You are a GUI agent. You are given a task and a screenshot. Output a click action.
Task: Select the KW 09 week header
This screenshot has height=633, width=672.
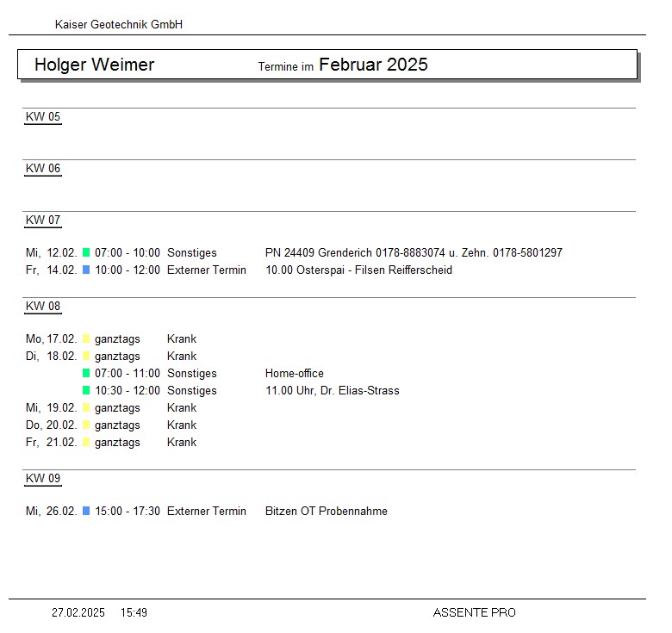pyautogui.click(x=43, y=479)
